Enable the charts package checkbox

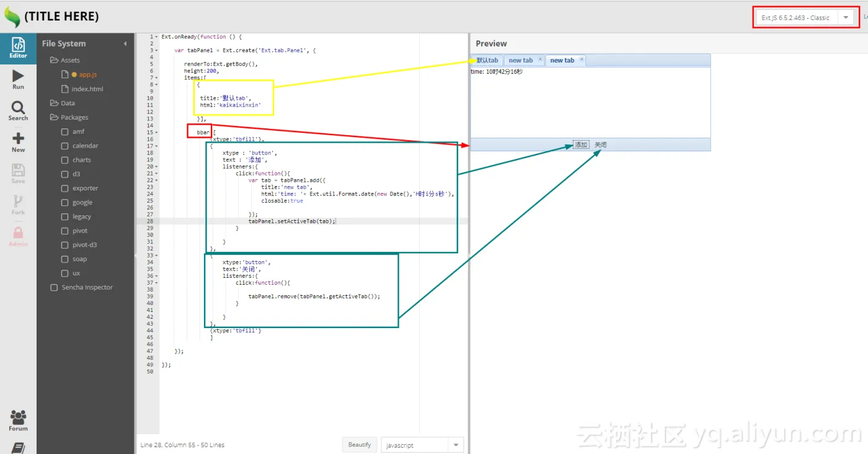64,160
